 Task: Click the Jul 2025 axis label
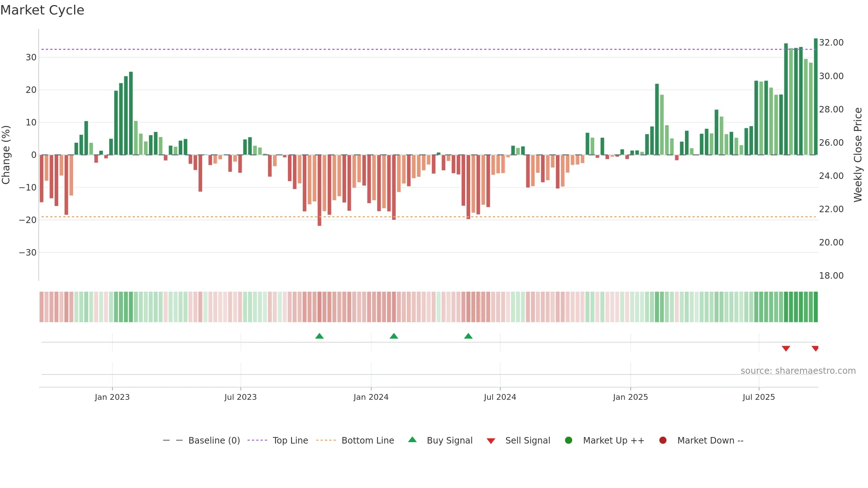pyautogui.click(x=759, y=397)
